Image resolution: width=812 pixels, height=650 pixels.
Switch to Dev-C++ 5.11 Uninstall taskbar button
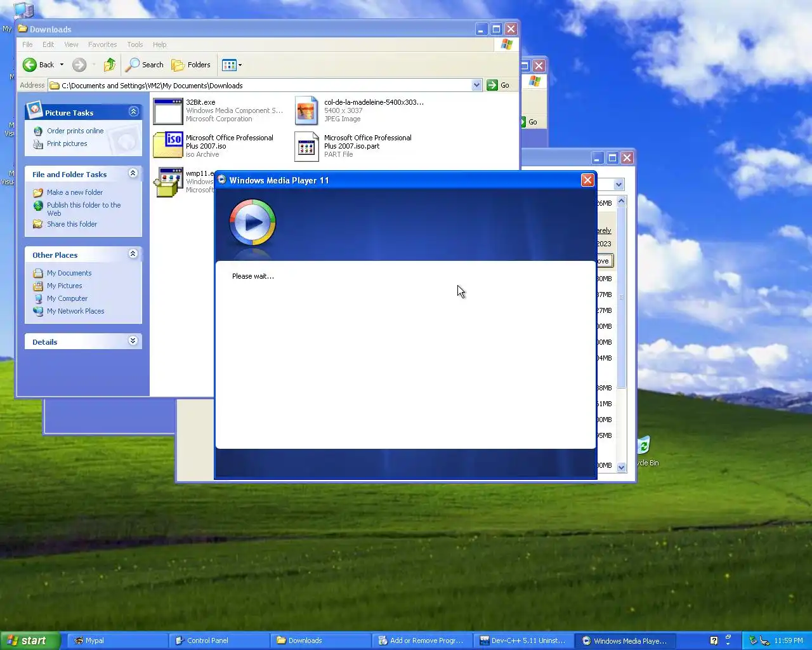point(523,640)
